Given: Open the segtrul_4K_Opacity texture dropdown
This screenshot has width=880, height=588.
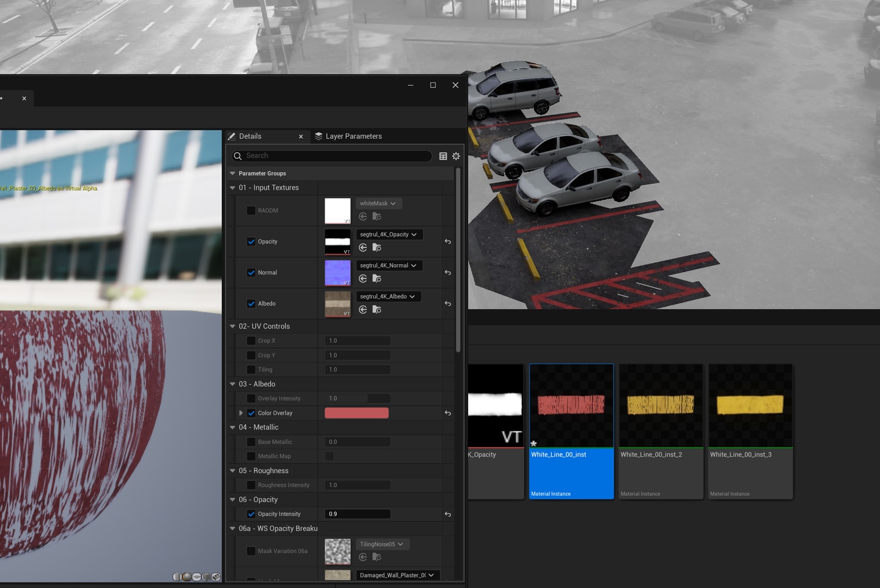Looking at the screenshot, I should (389, 235).
